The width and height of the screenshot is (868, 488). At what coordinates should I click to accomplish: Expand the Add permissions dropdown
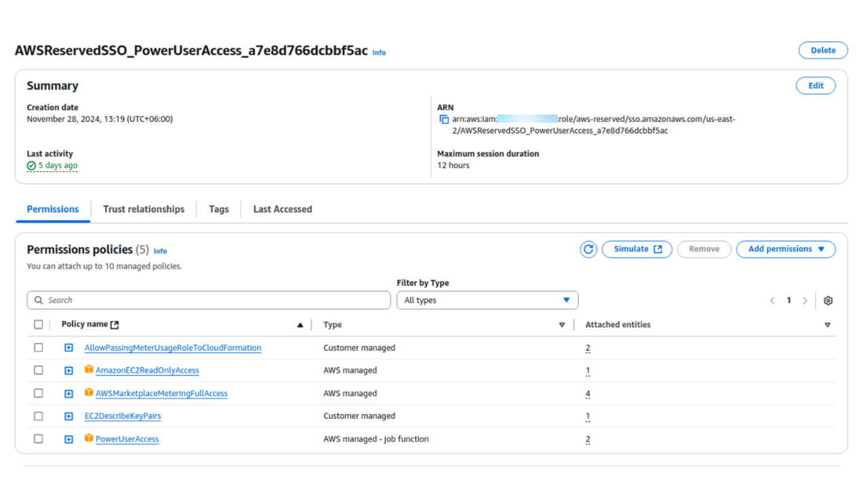(785, 249)
